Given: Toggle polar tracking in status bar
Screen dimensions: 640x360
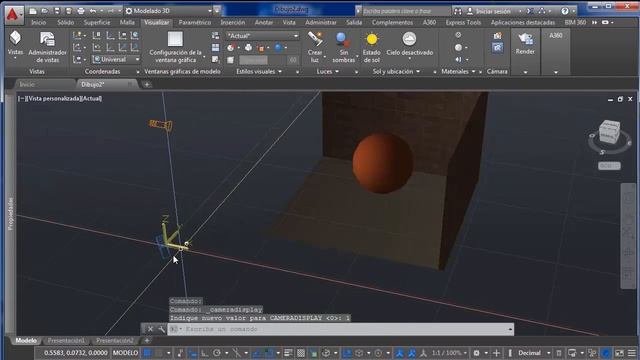Looking at the screenshot, I should (217, 353).
